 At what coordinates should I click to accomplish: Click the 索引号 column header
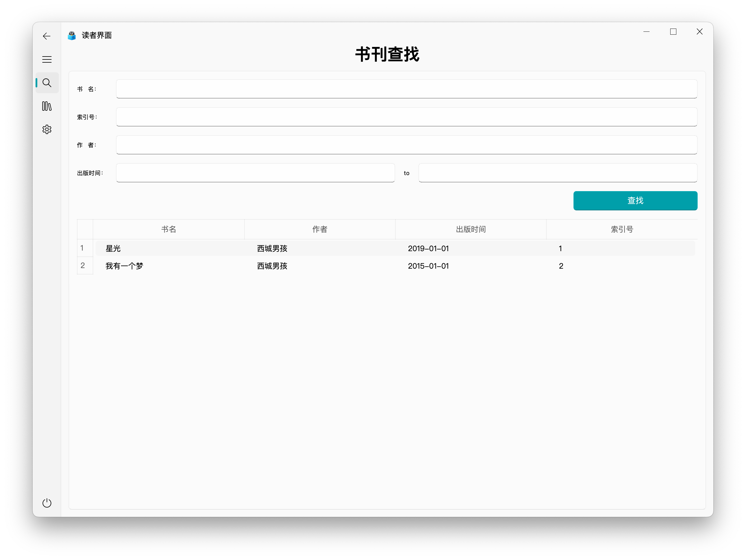point(622,229)
